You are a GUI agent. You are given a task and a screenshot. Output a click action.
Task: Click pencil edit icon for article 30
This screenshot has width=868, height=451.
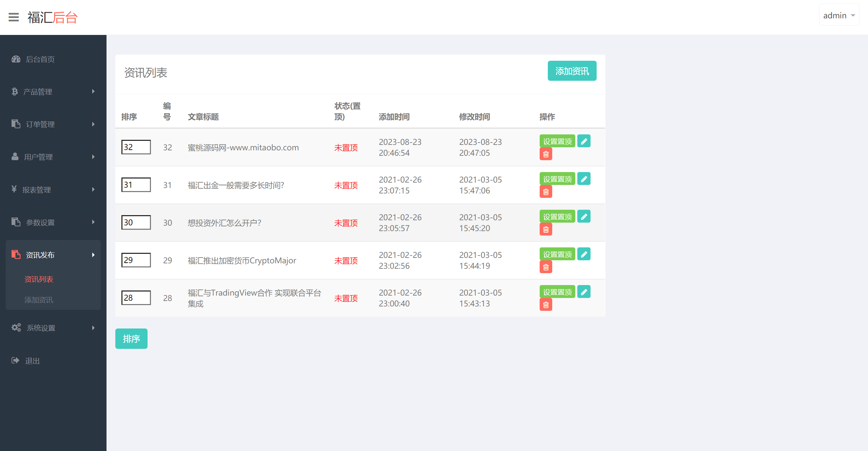tap(583, 217)
